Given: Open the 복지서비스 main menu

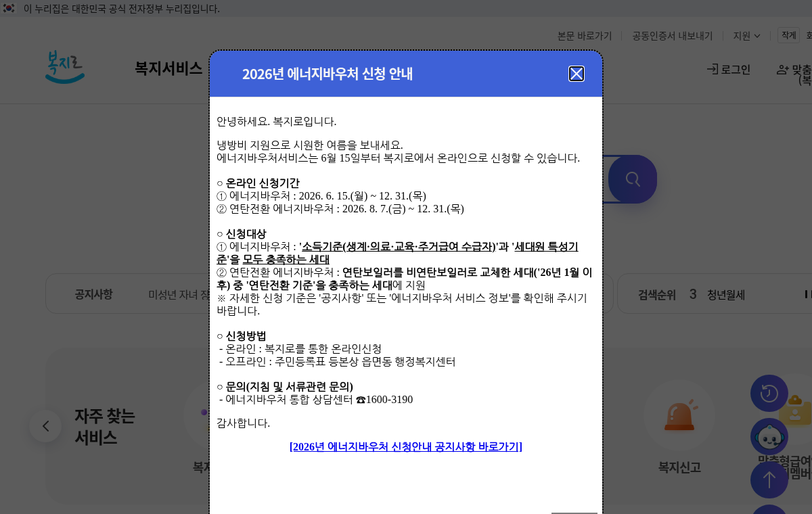Looking at the screenshot, I should (168, 68).
